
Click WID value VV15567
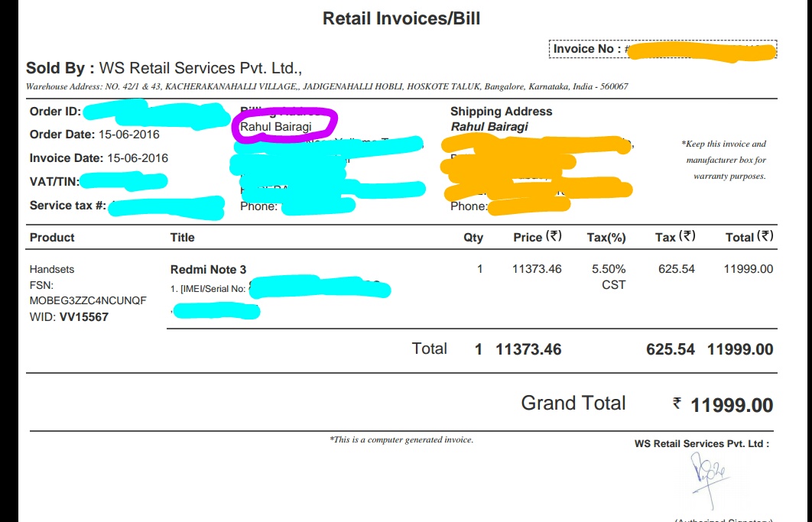point(84,317)
